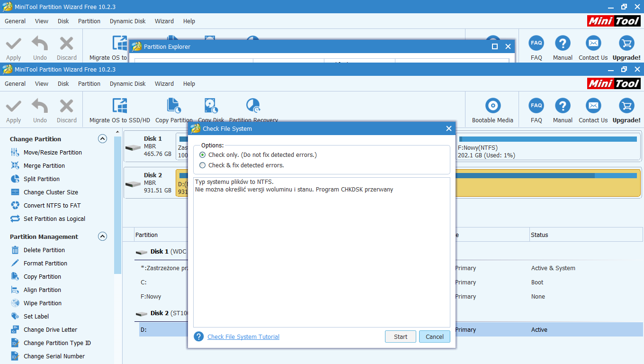Screen dimensions: 644x364
Task: Close the Check File System dialog
Action: pos(449,128)
